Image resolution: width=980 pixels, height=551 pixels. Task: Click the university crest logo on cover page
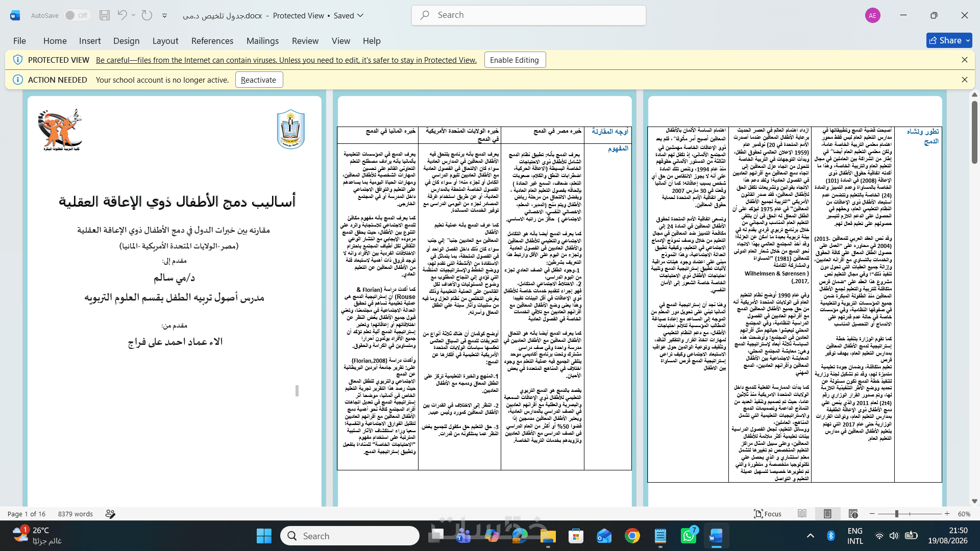(x=291, y=129)
